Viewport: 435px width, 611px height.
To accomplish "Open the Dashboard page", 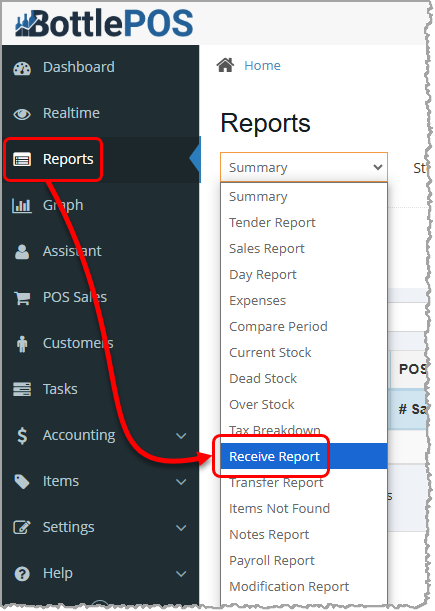I will (x=79, y=67).
